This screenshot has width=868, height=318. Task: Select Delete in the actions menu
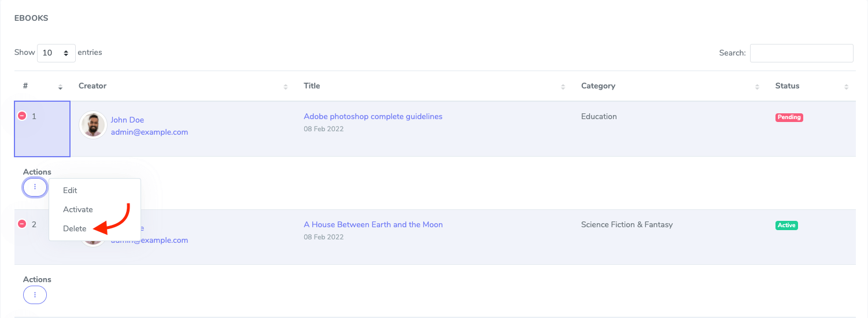point(75,228)
